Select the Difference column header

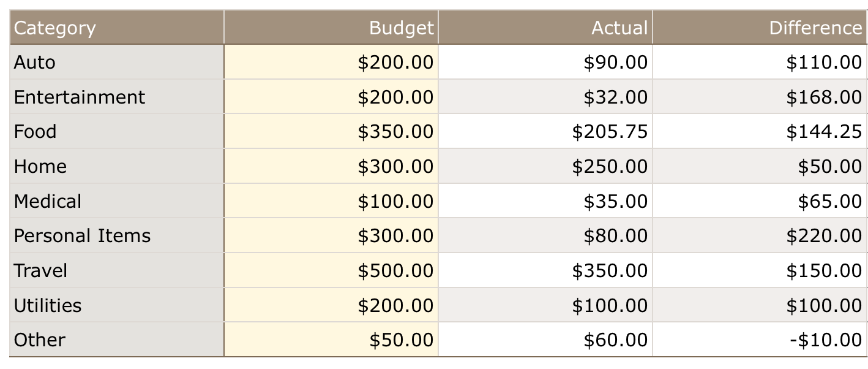[760, 28]
